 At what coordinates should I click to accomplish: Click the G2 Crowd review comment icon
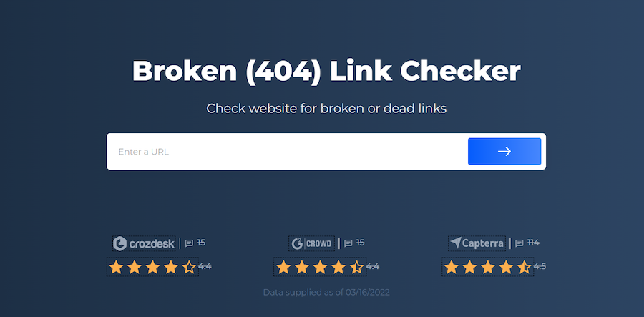pyautogui.click(x=348, y=243)
